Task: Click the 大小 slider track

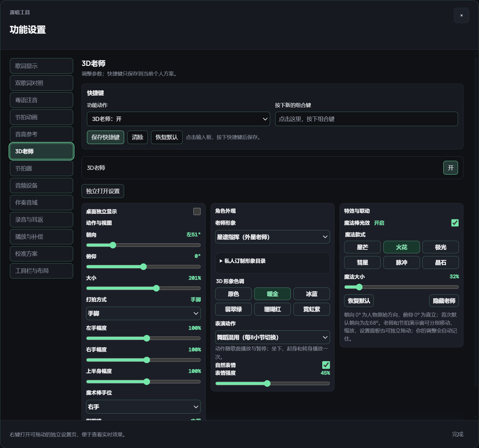Action: coord(143,288)
